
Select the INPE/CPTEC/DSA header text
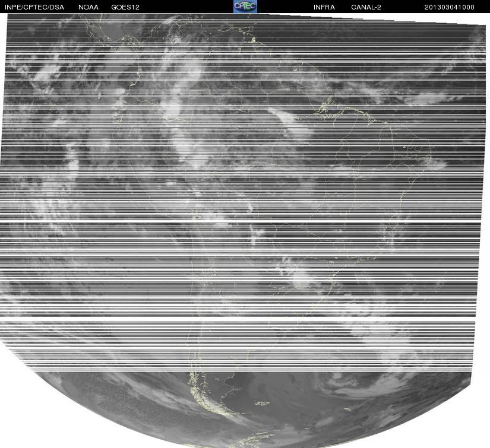[x=34, y=7]
